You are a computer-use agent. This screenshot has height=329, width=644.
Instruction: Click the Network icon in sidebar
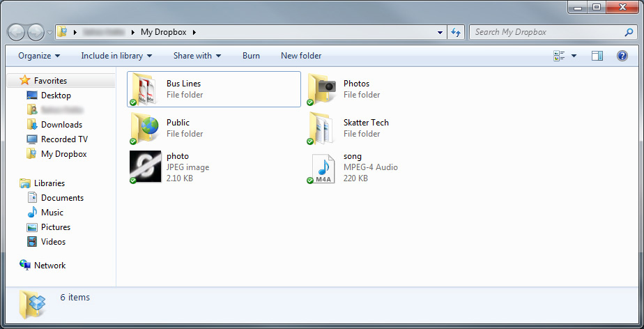coord(25,265)
